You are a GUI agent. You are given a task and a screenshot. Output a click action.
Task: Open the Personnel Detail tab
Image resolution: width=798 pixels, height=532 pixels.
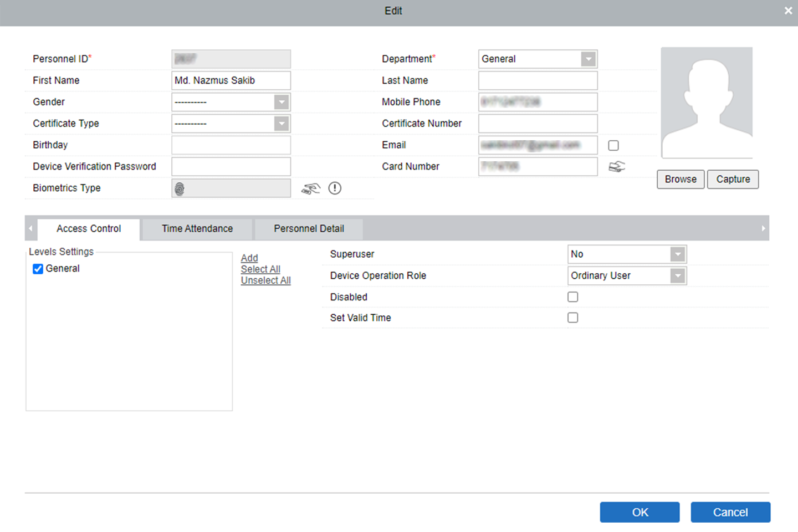pyautogui.click(x=309, y=229)
